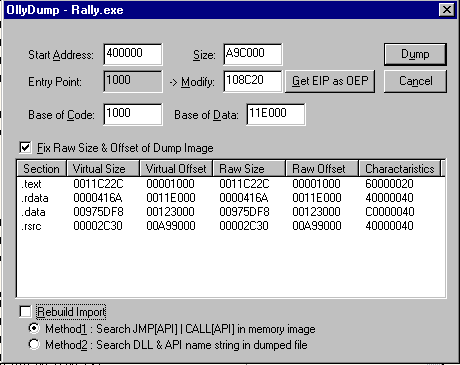
Task: Click Characteristics value 60000020
Action: click(x=389, y=184)
